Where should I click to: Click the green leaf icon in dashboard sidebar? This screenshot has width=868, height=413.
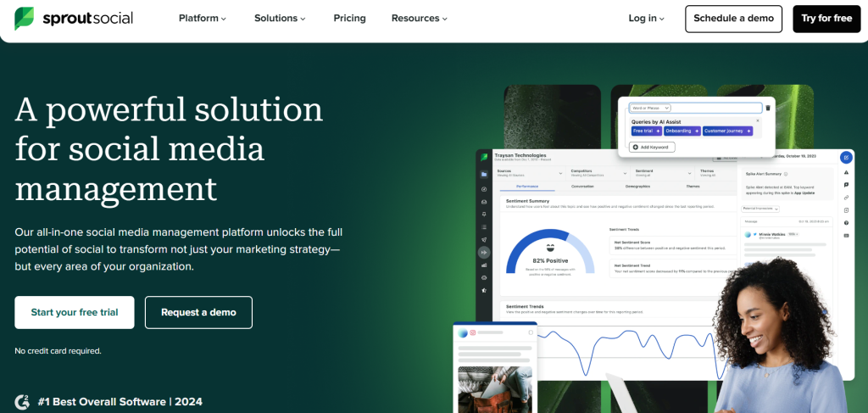(484, 157)
